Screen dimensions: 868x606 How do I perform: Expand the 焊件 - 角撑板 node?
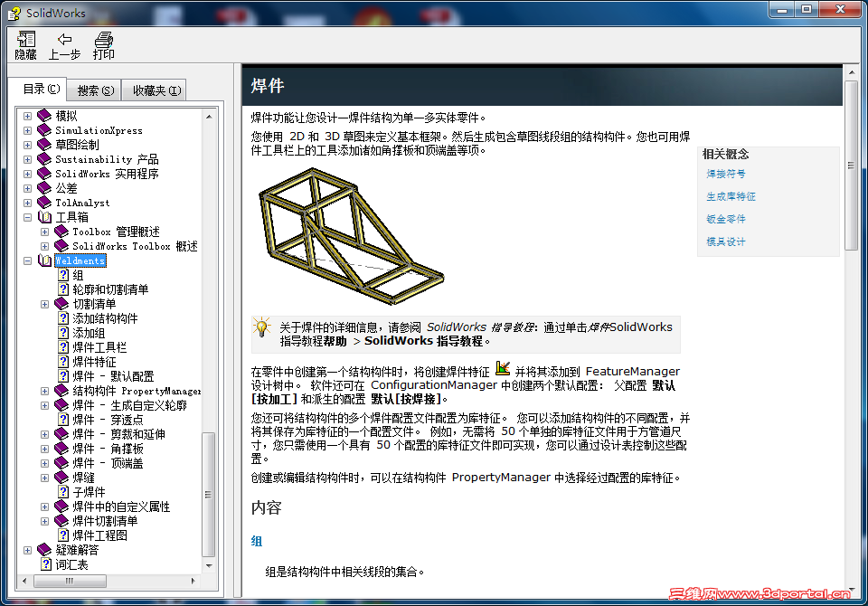[45, 450]
